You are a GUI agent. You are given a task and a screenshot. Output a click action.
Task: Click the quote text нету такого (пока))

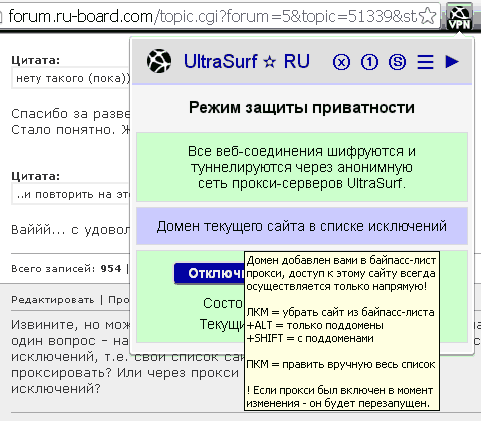[x=73, y=78]
